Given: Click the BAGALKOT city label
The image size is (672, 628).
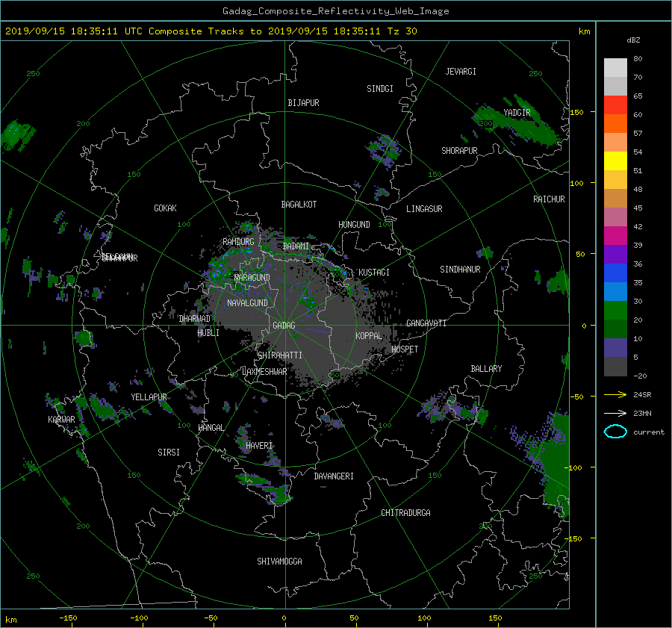Looking at the screenshot, I should 299,205.
